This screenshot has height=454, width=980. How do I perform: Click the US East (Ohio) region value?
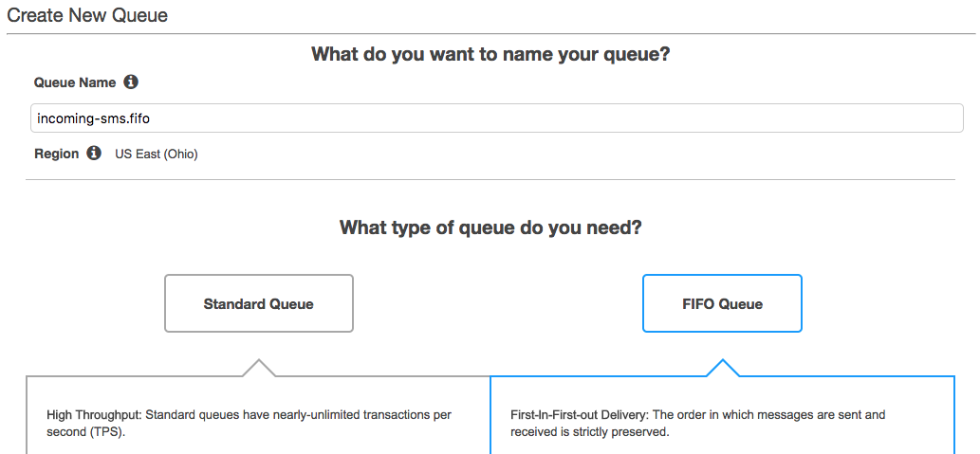[x=157, y=154]
